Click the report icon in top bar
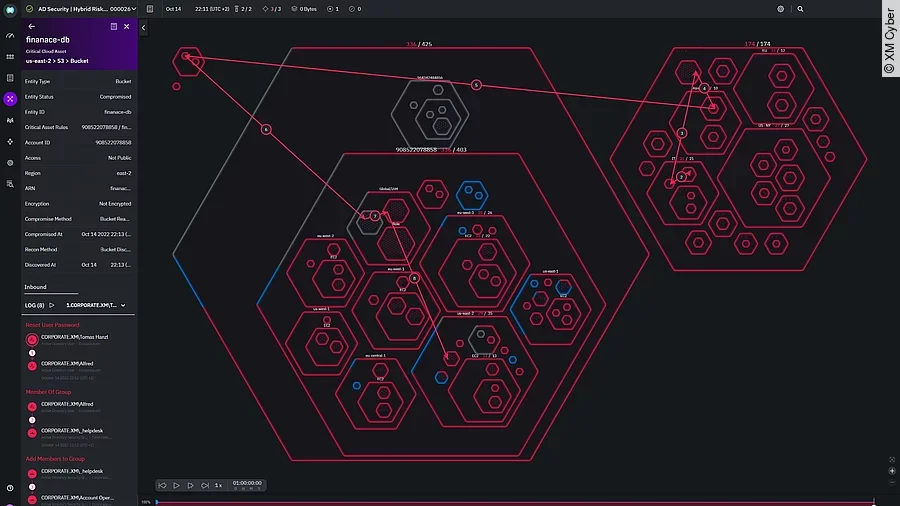Image resolution: width=900 pixels, height=506 pixels. [150, 9]
